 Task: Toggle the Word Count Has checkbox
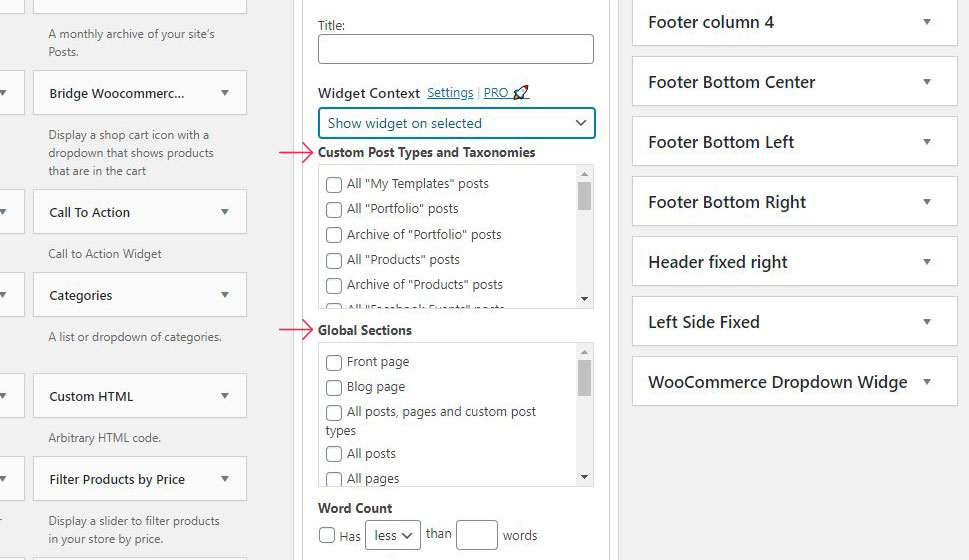coord(327,535)
